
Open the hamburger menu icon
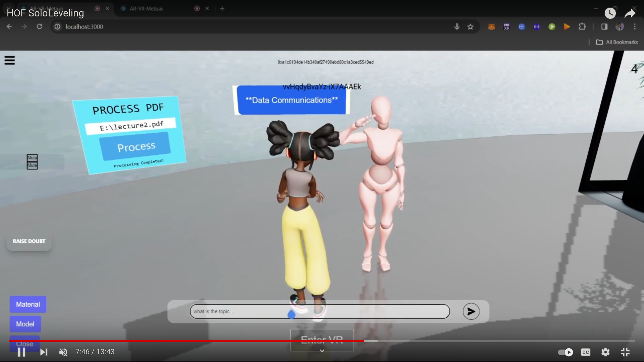(x=10, y=60)
